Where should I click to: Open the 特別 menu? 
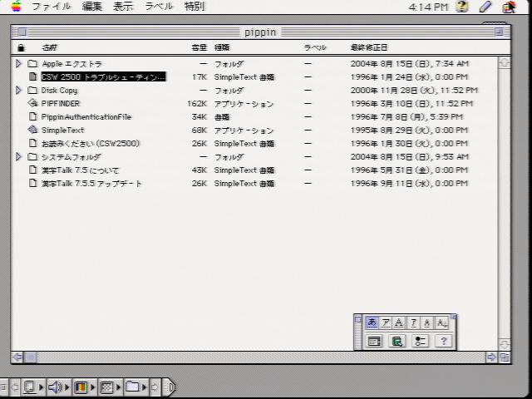coord(195,6)
